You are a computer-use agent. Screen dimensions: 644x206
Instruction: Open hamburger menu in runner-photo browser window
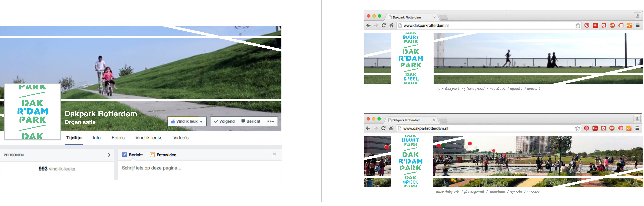coord(638,25)
